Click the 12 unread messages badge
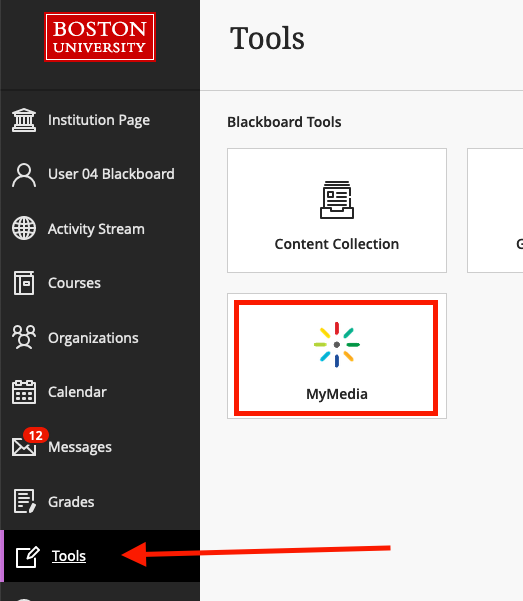523x601 pixels. click(36, 435)
